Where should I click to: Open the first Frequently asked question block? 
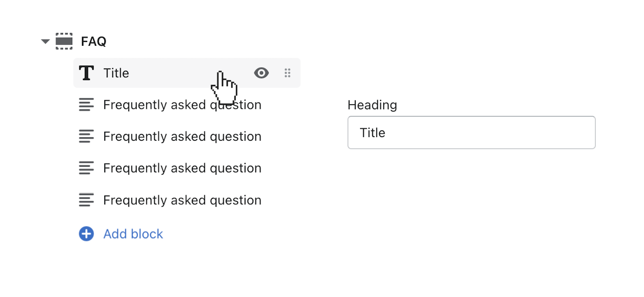coord(182,105)
